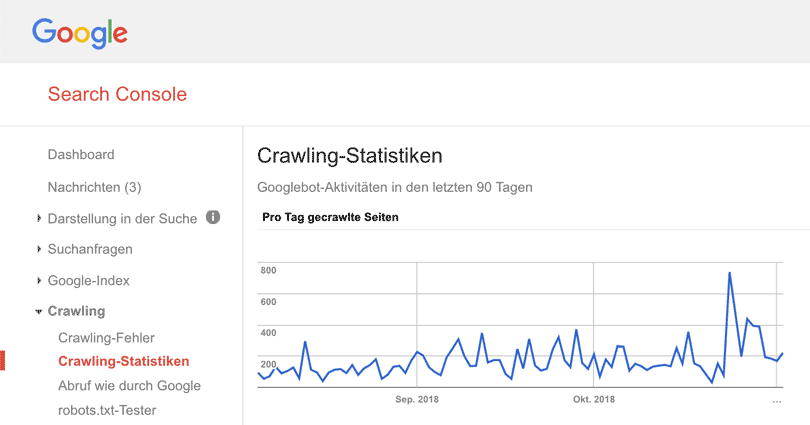
Task: Expand the Suchanfragen section arrow
Action: 39,249
